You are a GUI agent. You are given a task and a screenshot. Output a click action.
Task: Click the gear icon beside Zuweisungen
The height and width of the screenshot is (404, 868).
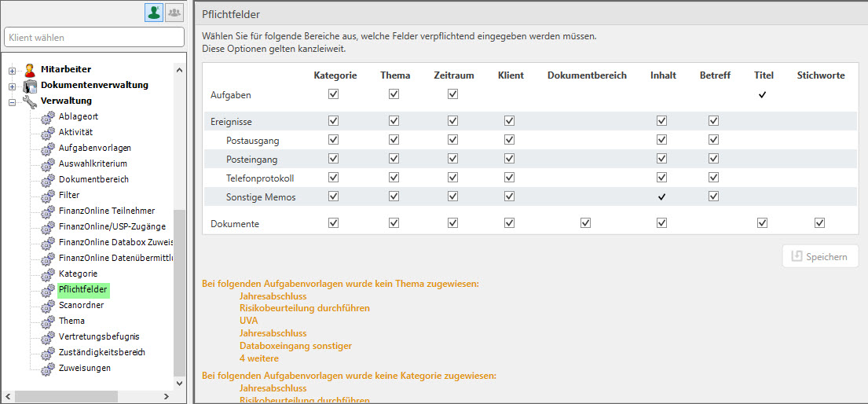click(48, 369)
